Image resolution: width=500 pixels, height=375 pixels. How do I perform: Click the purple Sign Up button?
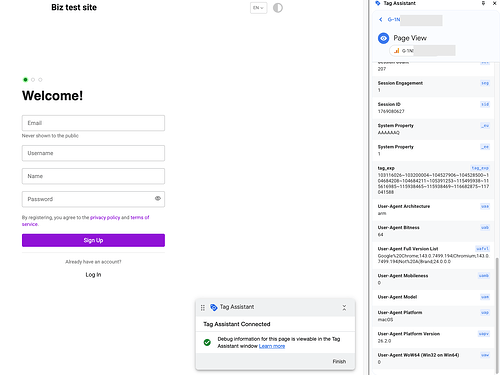[93, 240]
